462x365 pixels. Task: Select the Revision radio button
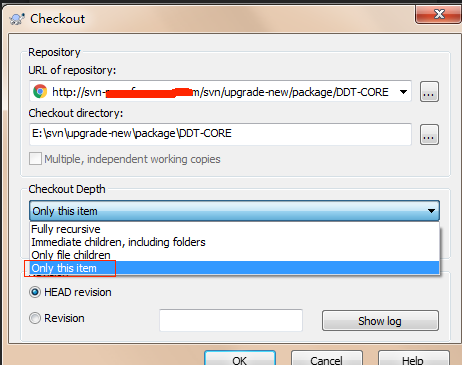pos(35,318)
